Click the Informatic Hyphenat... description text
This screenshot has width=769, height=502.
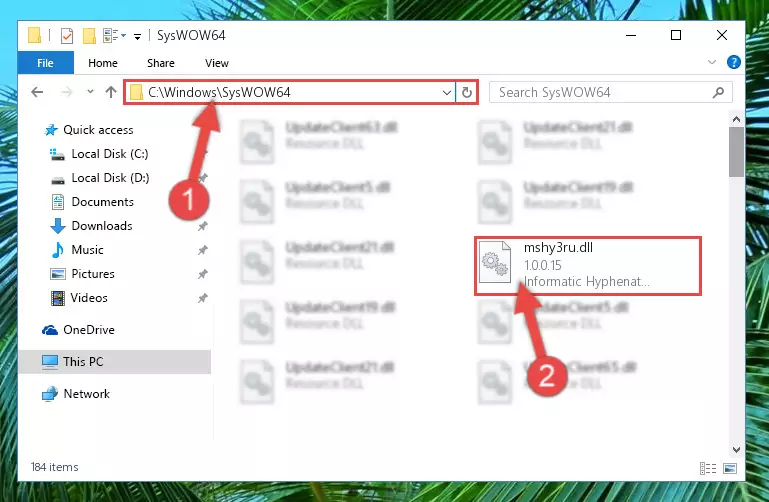pos(587,281)
